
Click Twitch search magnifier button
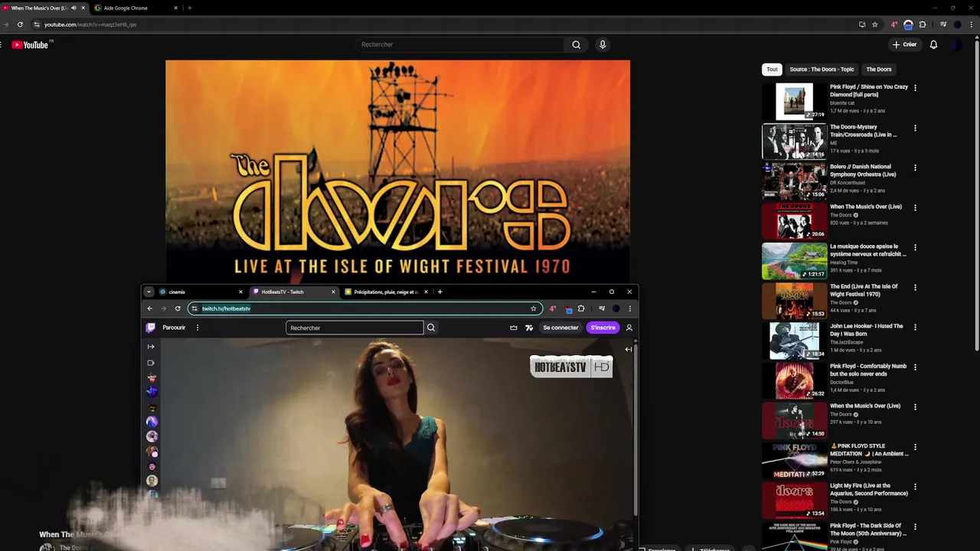pos(431,328)
